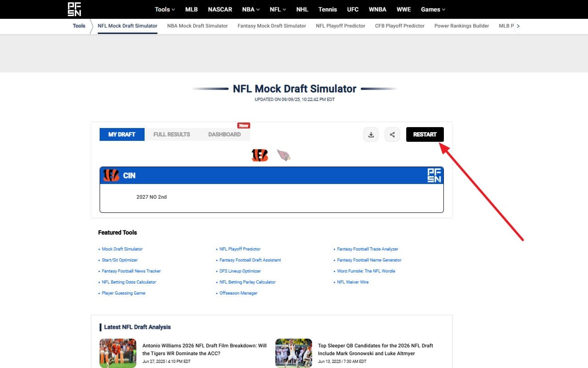Screen dimensions: 588x368
Task: Open Fantasy Mock Draft Simulator tab
Action: click(x=272, y=26)
